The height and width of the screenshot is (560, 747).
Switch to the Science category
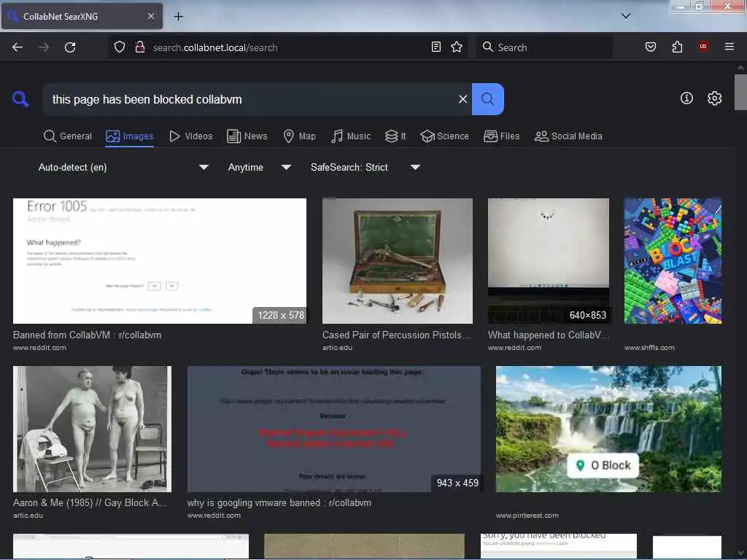tap(444, 136)
